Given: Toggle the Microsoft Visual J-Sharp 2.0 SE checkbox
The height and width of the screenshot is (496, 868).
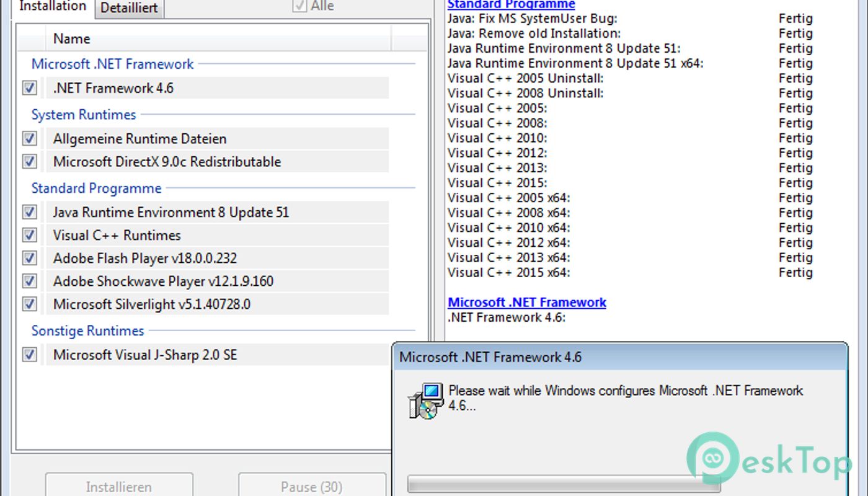Looking at the screenshot, I should tap(29, 355).
